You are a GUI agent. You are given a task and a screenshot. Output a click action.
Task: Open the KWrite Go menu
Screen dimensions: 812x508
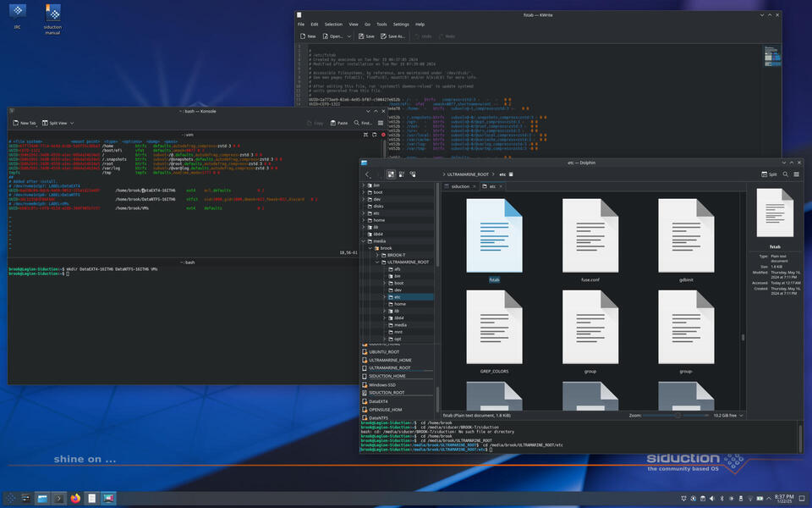point(368,25)
